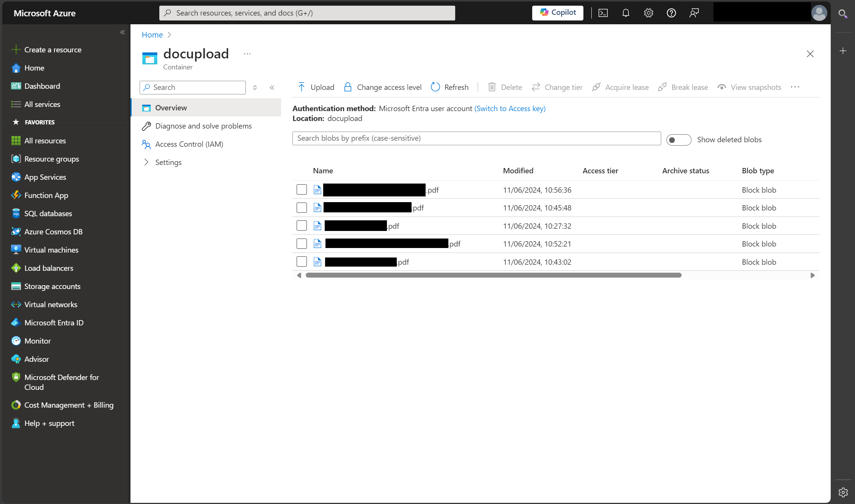Toggle Show deleted blobs switch
This screenshot has height=504, width=855.
coord(679,140)
